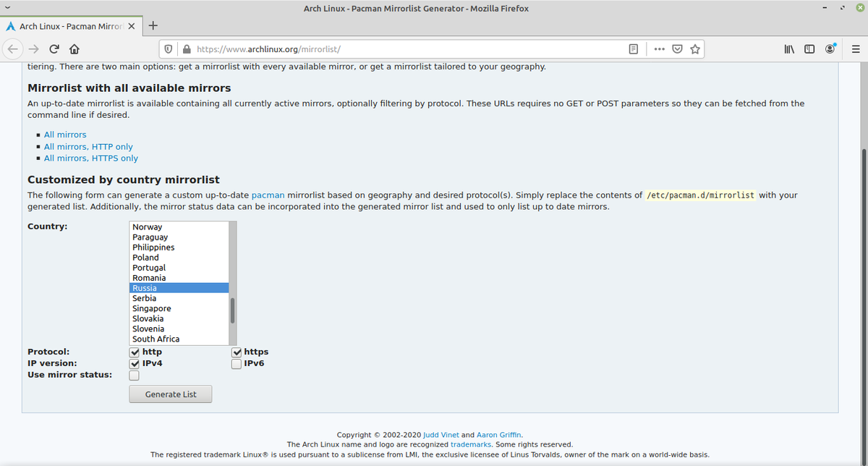The height and width of the screenshot is (466, 868).
Task: Click the Generate List button
Action: tap(171, 394)
